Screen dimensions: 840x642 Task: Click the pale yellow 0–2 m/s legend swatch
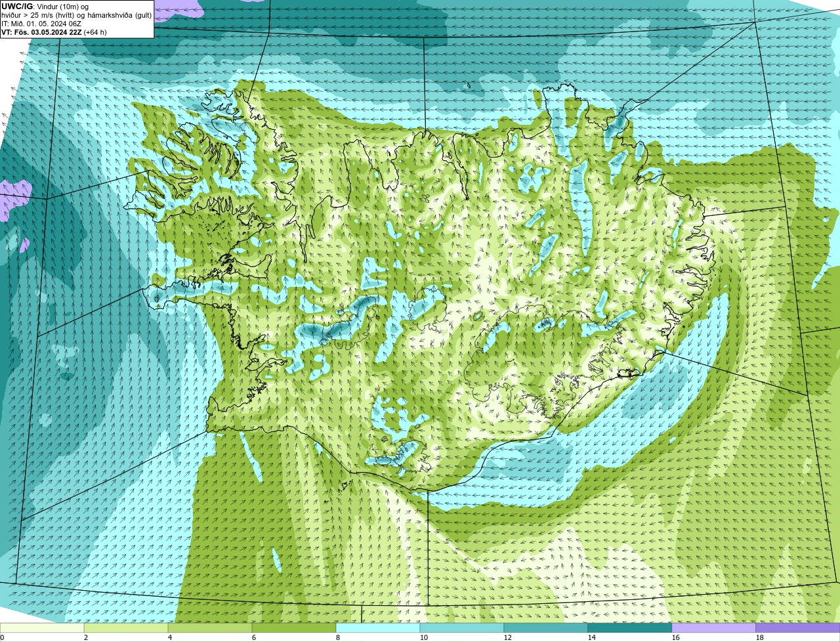pyautogui.click(x=42, y=628)
